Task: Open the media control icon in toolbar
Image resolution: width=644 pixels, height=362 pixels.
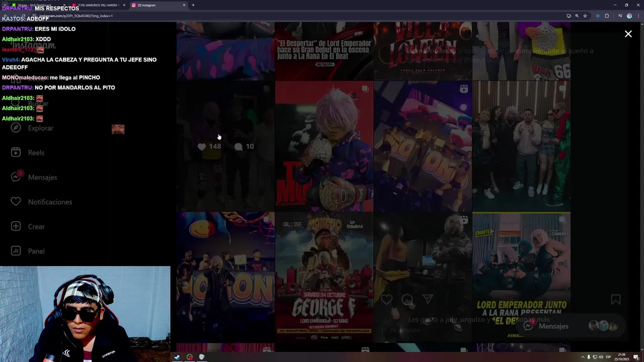Action: 621,16
